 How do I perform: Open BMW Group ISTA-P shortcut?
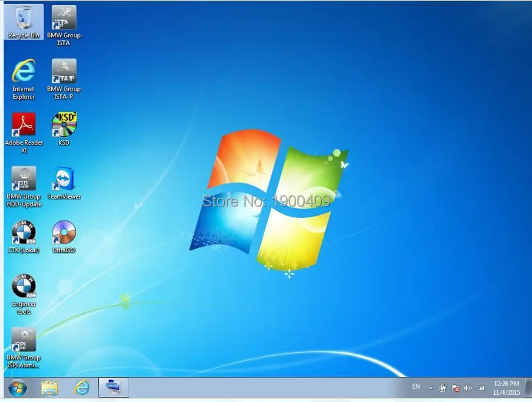(64, 79)
